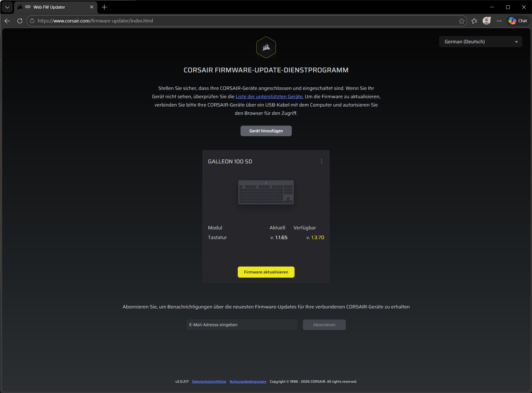Open Copilot Chat sidebar button
This screenshot has height=393, width=532.
pyautogui.click(x=518, y=21)
